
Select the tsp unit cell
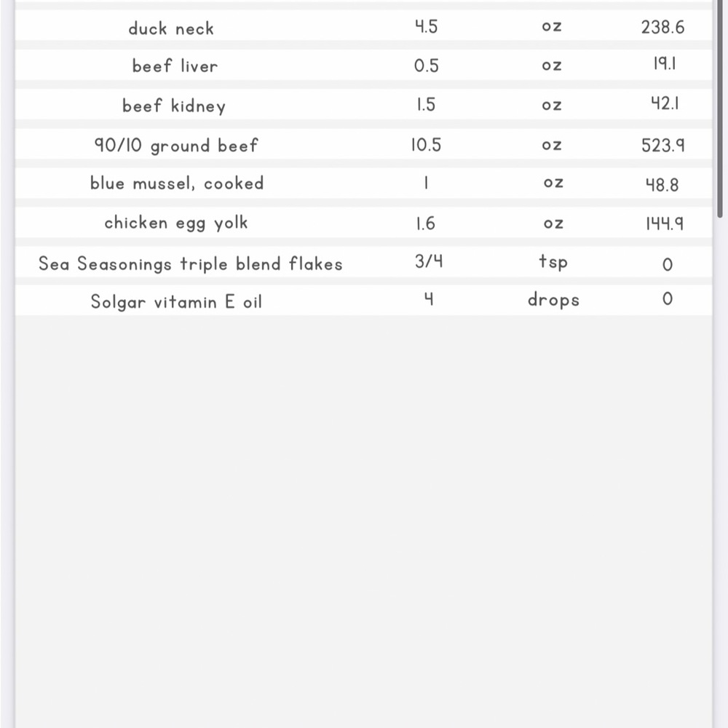(553, 262)
